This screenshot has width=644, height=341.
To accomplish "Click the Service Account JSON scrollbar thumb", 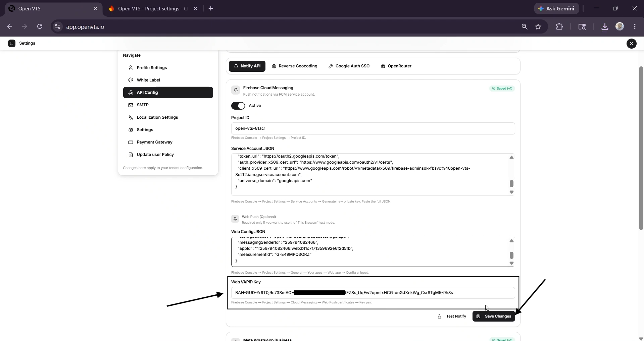I will pyautogui.click(x=511, y=183).
